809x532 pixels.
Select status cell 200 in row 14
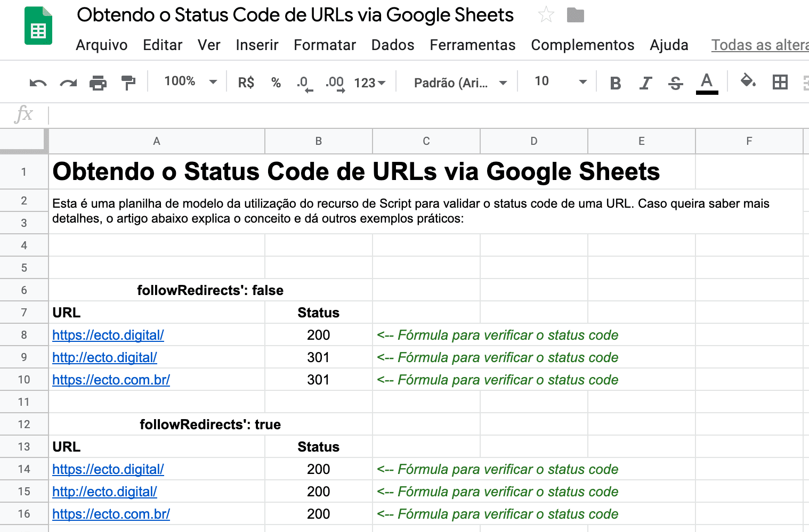tap(319, 469)
